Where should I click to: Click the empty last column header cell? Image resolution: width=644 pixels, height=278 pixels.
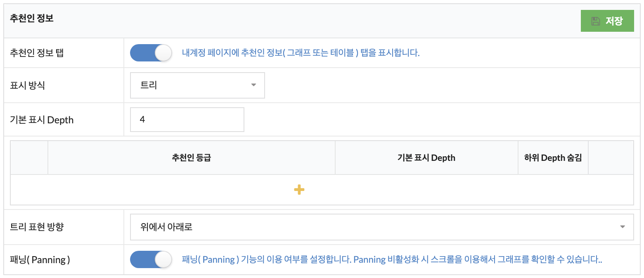tap(611, 158)
